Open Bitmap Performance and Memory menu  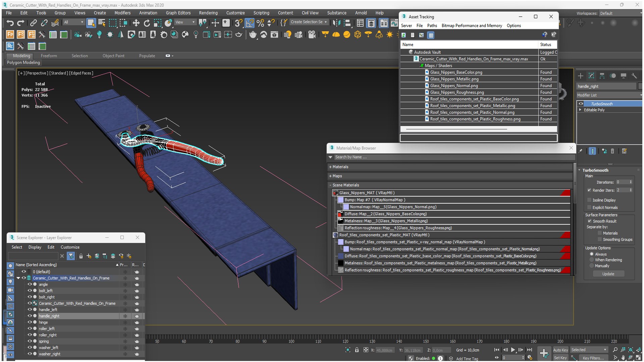tap(472, 25)
